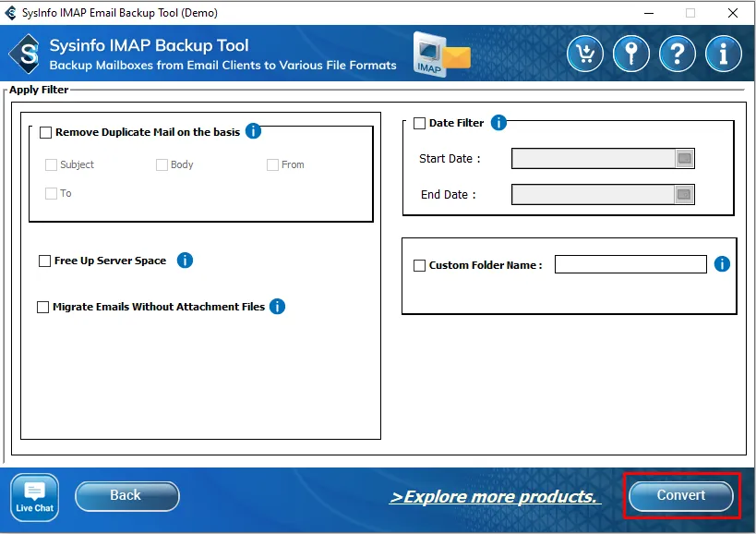
Task: Click the shopping cart purchase icon
Action: click(585, 54)
